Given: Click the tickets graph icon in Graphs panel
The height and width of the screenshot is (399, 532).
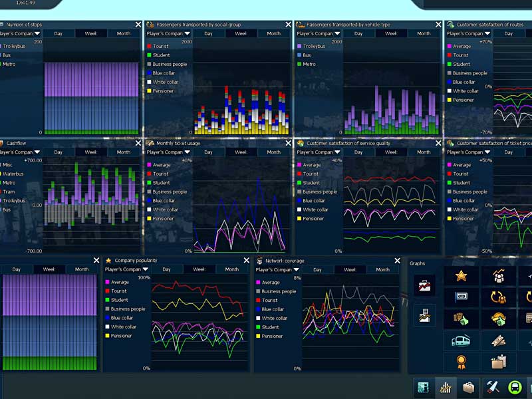Looking at the screenshot, I should (498, 340).
